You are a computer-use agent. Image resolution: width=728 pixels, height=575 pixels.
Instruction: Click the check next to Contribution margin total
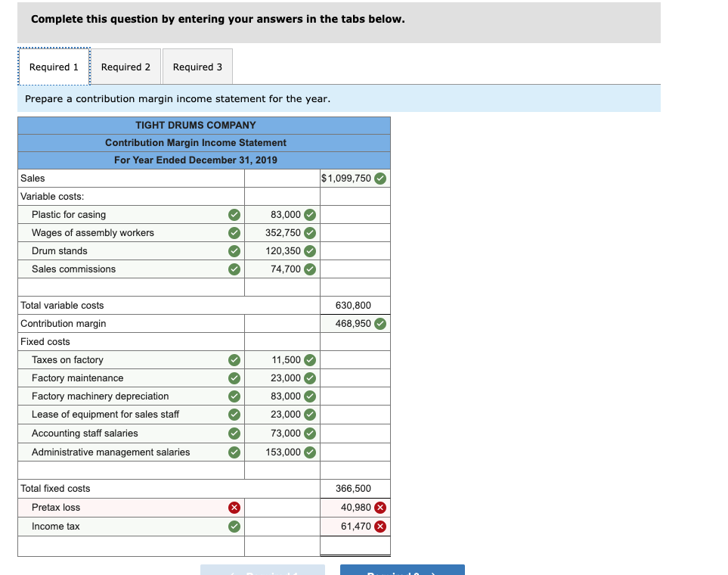tap(380, 323)
